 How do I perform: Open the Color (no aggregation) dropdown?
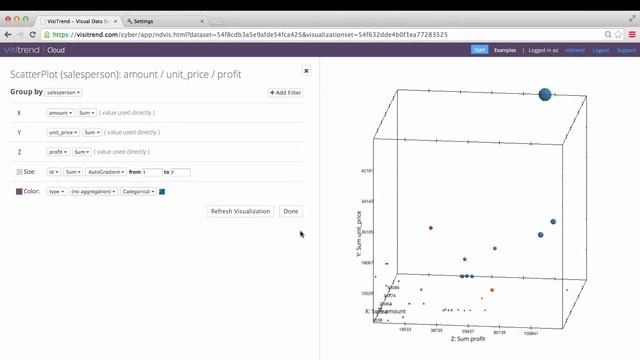(x=93, y=191)
